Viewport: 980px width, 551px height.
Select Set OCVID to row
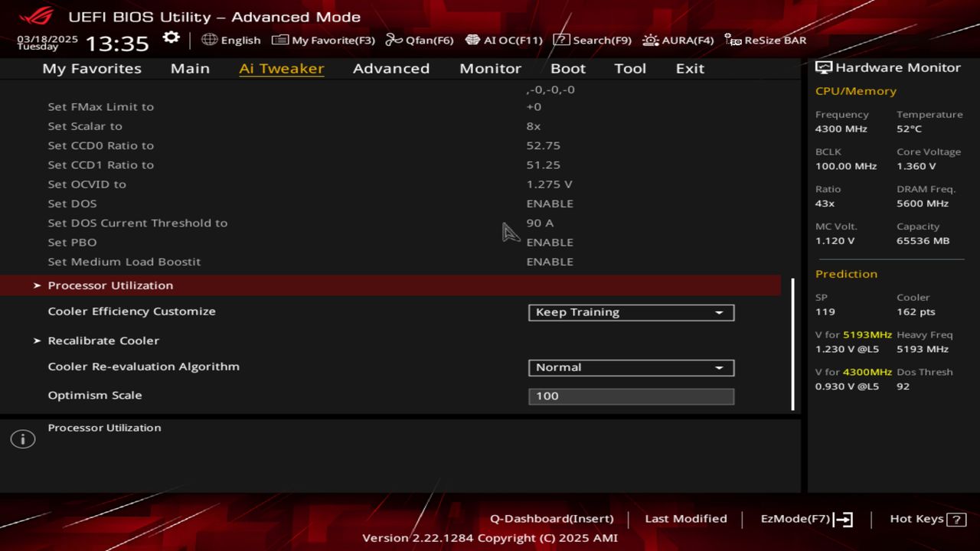[390, 184]
